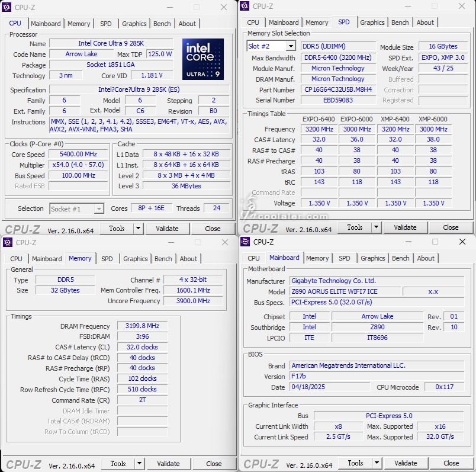Select SPD tab in Mainboard window

(344, 258)
